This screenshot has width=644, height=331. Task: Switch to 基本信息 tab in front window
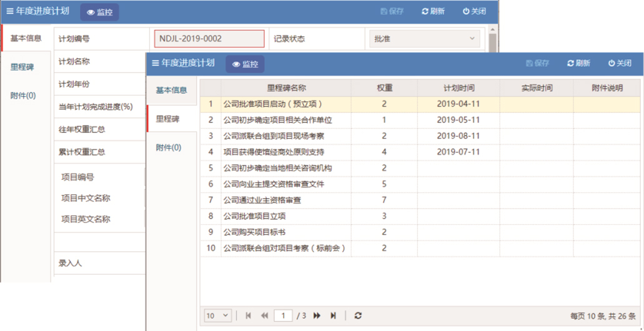[171, 90]
